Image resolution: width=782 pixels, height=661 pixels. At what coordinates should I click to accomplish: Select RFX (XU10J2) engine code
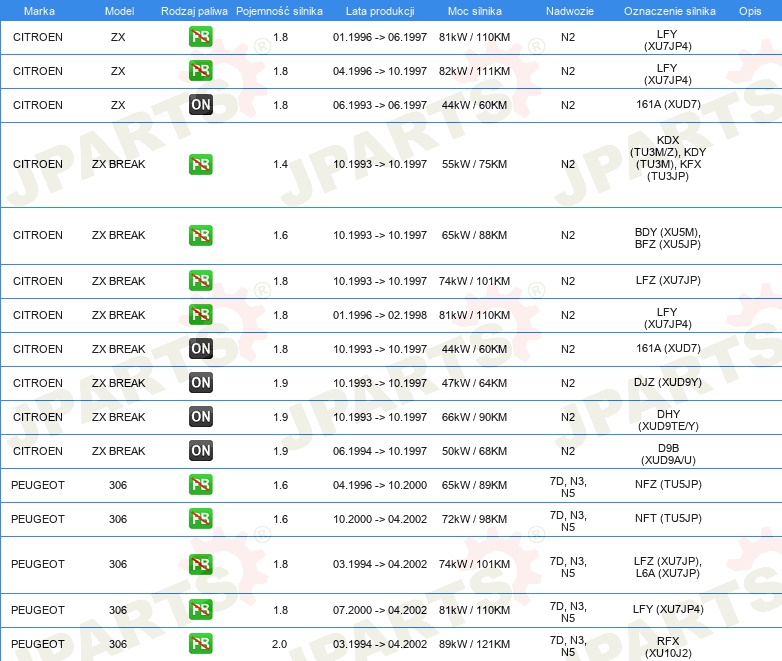click(x=668, y=647)
